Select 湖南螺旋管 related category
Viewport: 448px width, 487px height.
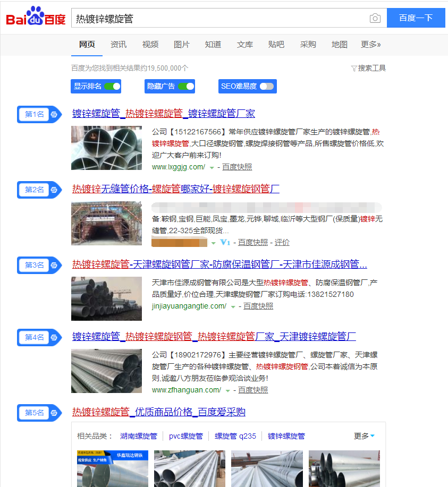coord(139,436)
